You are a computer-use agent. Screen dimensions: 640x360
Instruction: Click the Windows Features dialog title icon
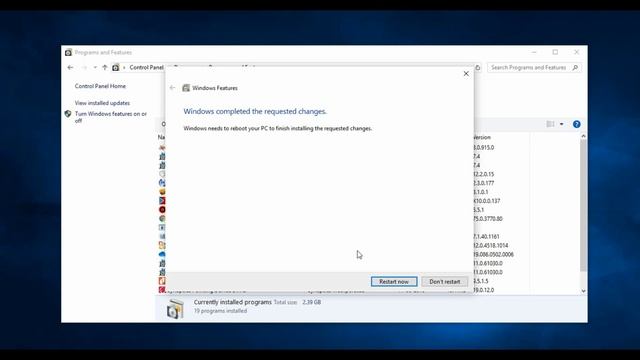tap(186, 88)
